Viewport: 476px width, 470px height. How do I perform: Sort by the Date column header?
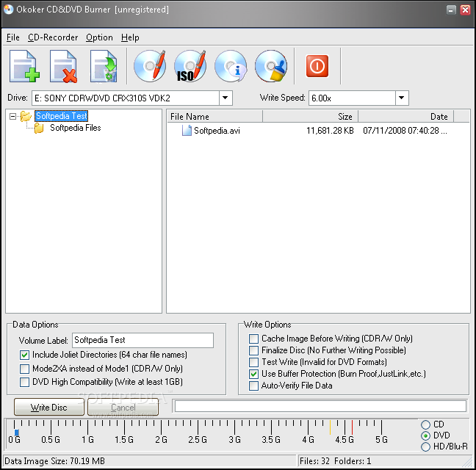406,117
